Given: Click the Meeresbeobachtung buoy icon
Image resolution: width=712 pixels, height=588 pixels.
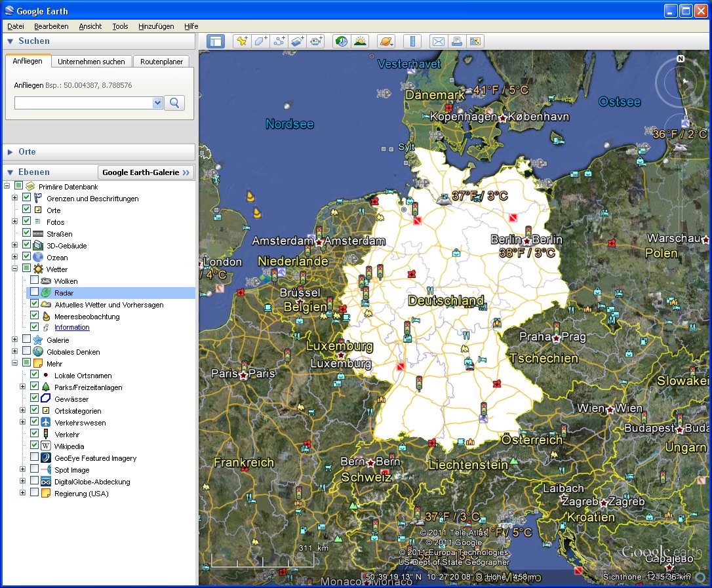Looking at the screenshot, I should [x=46, y=316].
